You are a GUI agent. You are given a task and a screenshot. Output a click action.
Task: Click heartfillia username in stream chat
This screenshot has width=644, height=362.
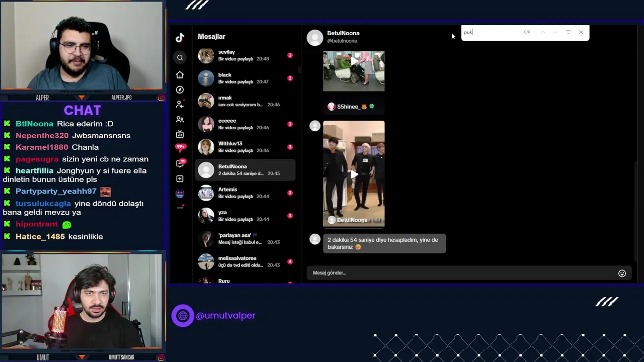[x=34, y=171]
